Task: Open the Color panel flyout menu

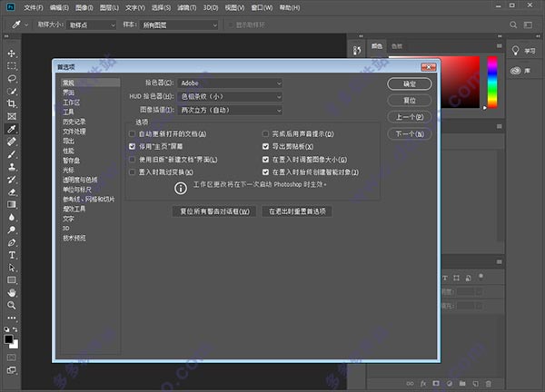Action: 500,46
